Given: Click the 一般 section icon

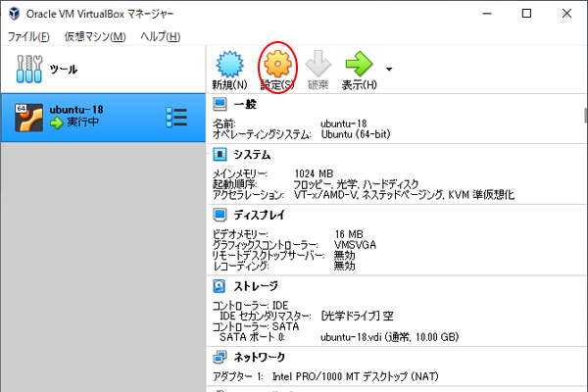Looking at the screenshot, I should (x=220, y=104).
